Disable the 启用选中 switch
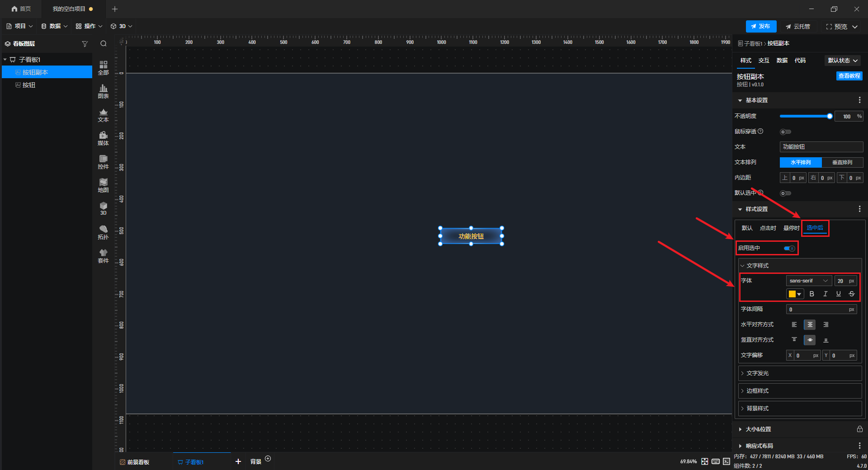Viewport: 868px width, 470px height. (789, 248)
